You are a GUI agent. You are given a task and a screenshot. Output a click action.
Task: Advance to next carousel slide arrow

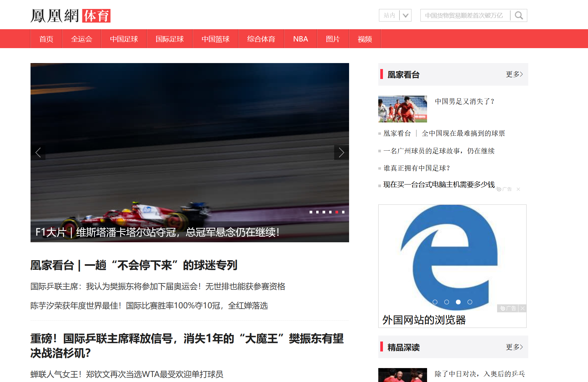(x=341, y=153)
